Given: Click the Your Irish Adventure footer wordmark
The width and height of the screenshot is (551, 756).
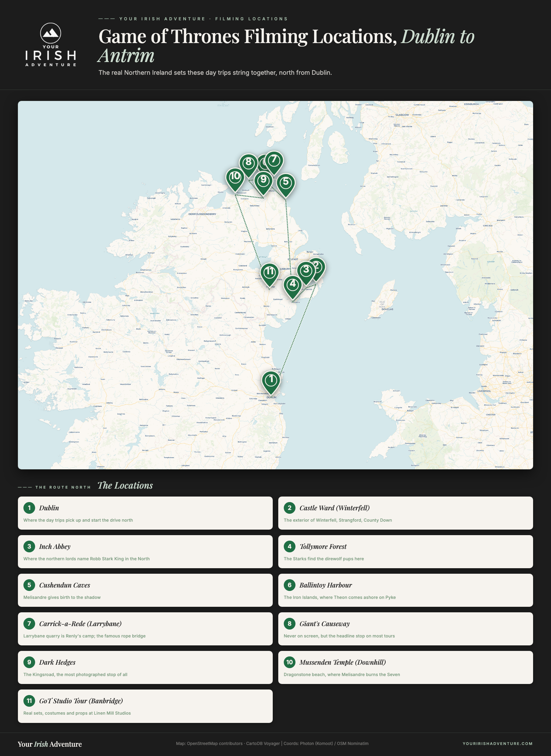Looking at the screenshot, I should click(x=50, y=744).
